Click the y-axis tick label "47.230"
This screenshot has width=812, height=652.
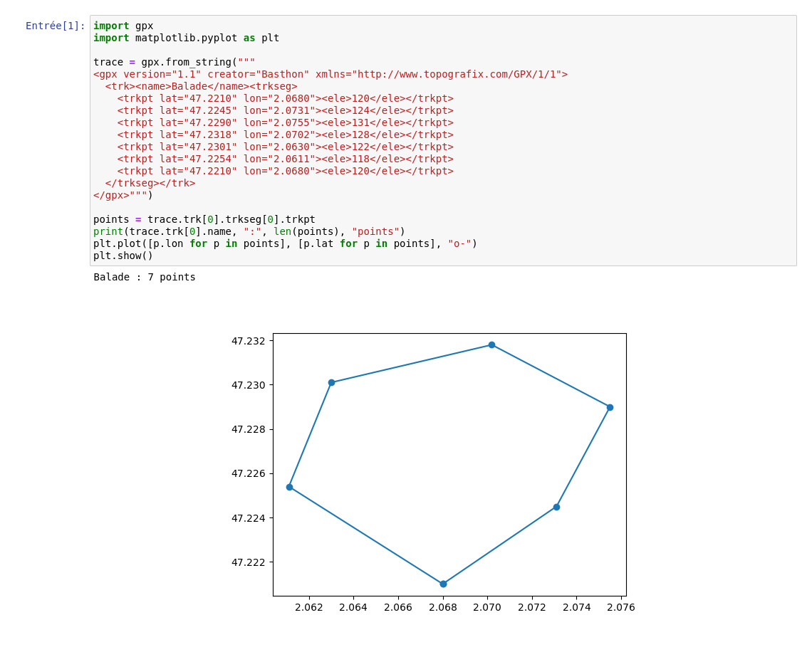pyautogui.click(x=248, y=386)
